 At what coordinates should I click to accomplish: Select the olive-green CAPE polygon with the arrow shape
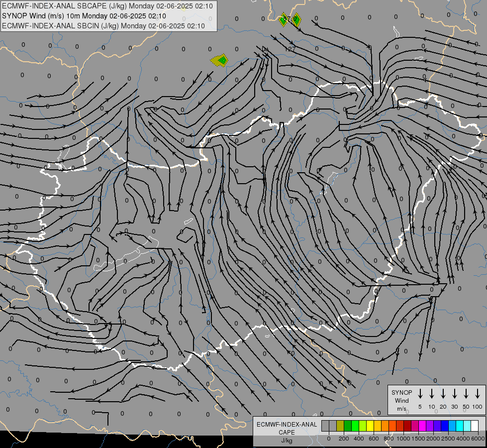[219, 60]
